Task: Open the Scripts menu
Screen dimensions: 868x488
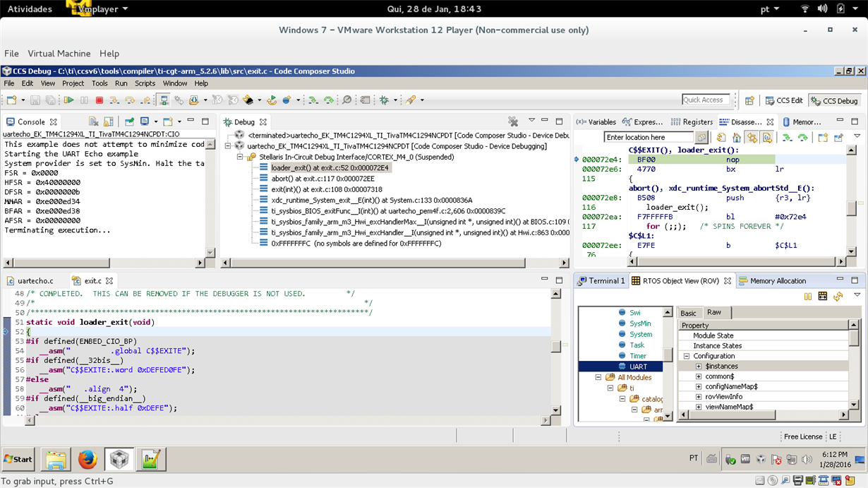Action: point(145,83)
